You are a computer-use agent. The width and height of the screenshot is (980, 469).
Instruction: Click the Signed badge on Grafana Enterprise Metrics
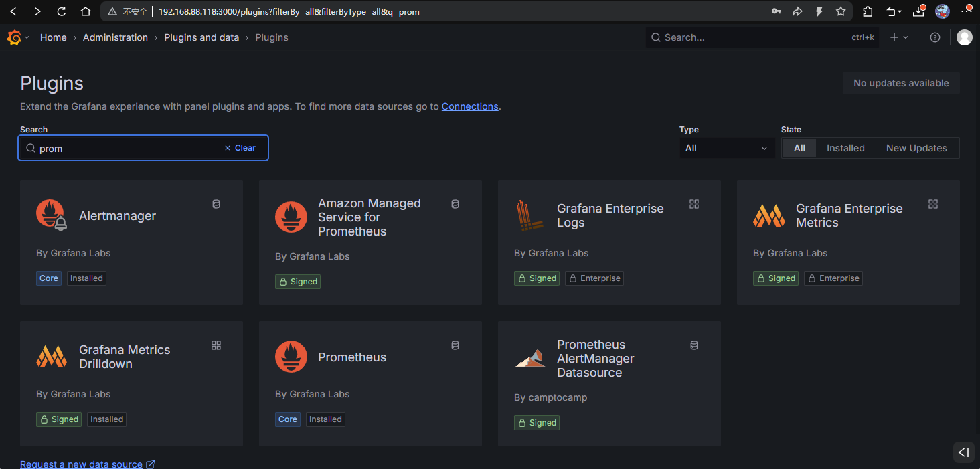(776, 278)
